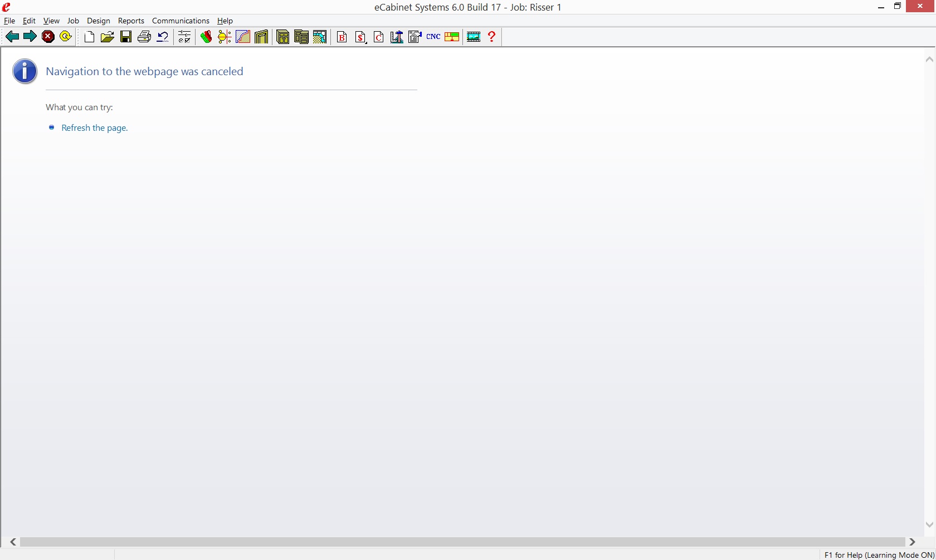Click the CNC toolbar icon
936x560 pixels.
(433, 37)
